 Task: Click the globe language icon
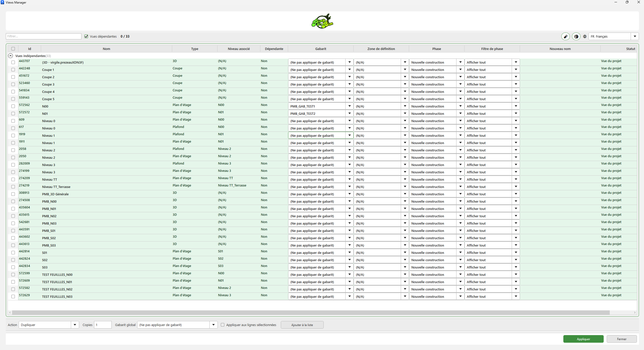tap(585, 36)
